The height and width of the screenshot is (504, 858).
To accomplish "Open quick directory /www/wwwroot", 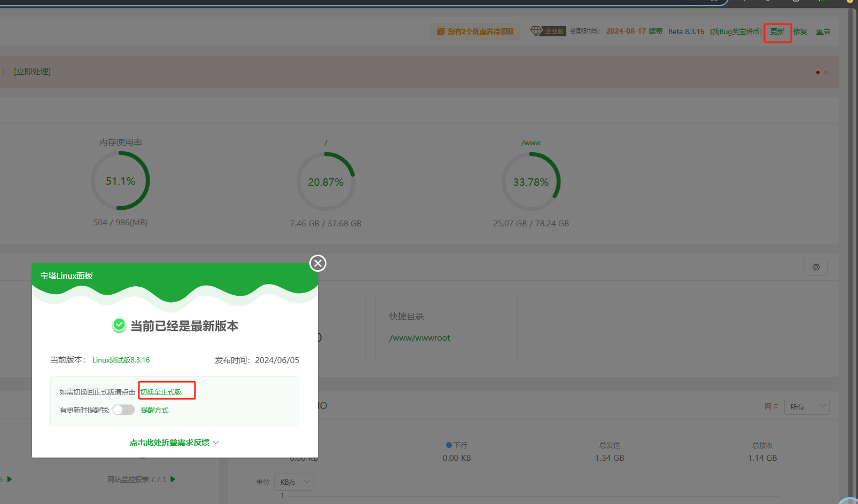I will [419, 337].
